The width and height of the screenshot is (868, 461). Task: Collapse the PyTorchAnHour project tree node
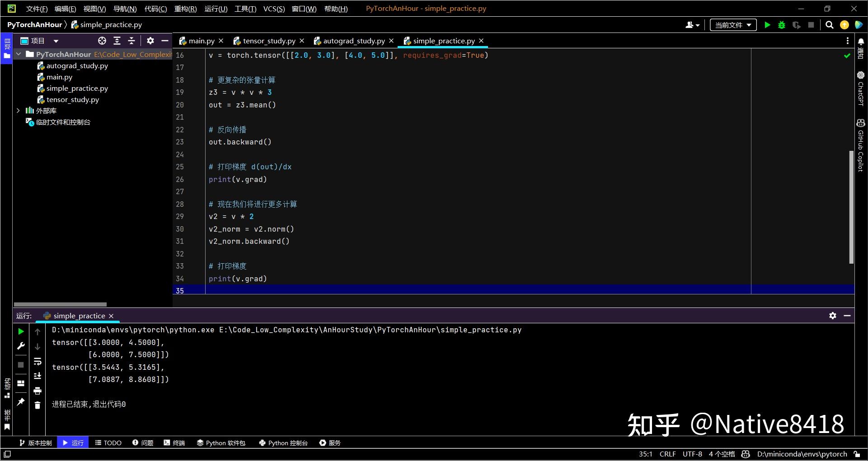click(19, 54)
